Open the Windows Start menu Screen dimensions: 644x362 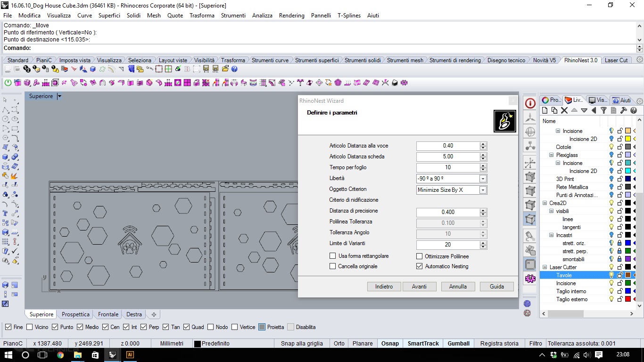(x=8, y=354)
